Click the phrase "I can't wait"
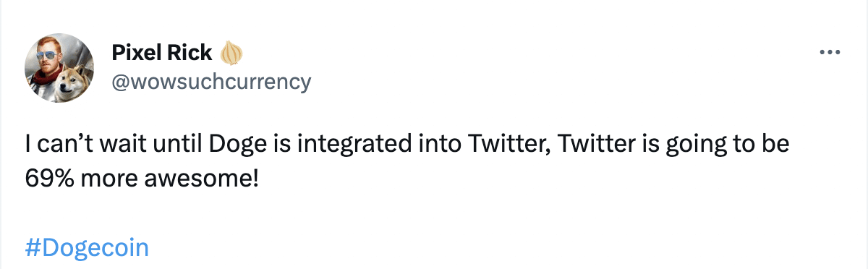 click(x=76, y=145)
